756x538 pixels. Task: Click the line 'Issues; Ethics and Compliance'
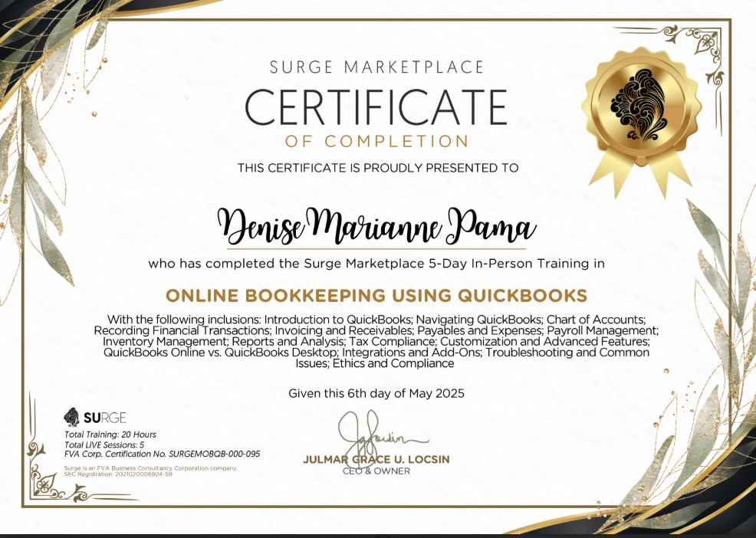375,363
